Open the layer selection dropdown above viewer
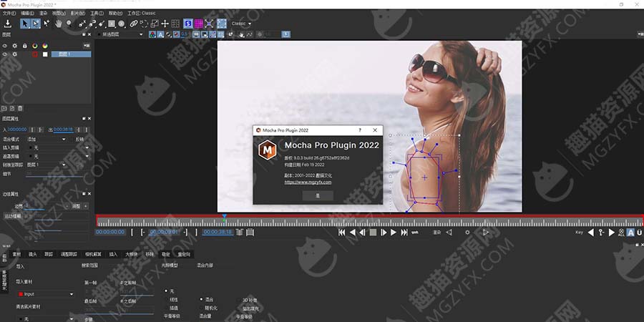644x322 pixels. [x=120, y=34]
